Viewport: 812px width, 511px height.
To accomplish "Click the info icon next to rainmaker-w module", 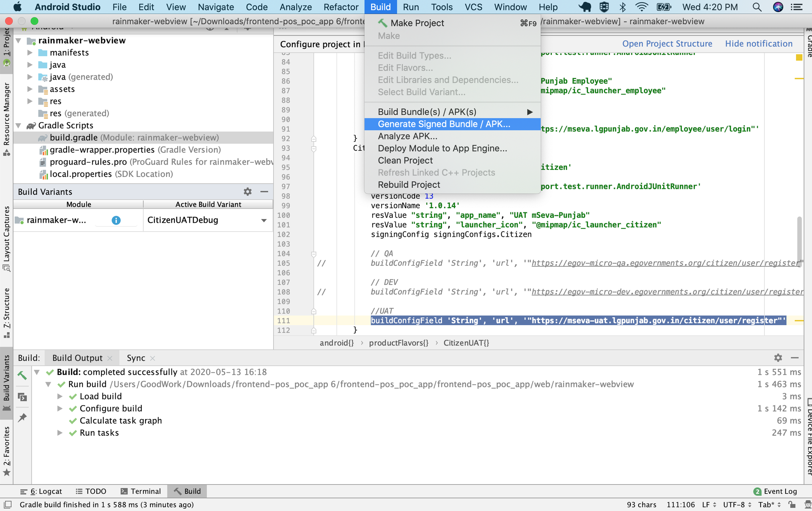I will point(116,220).
